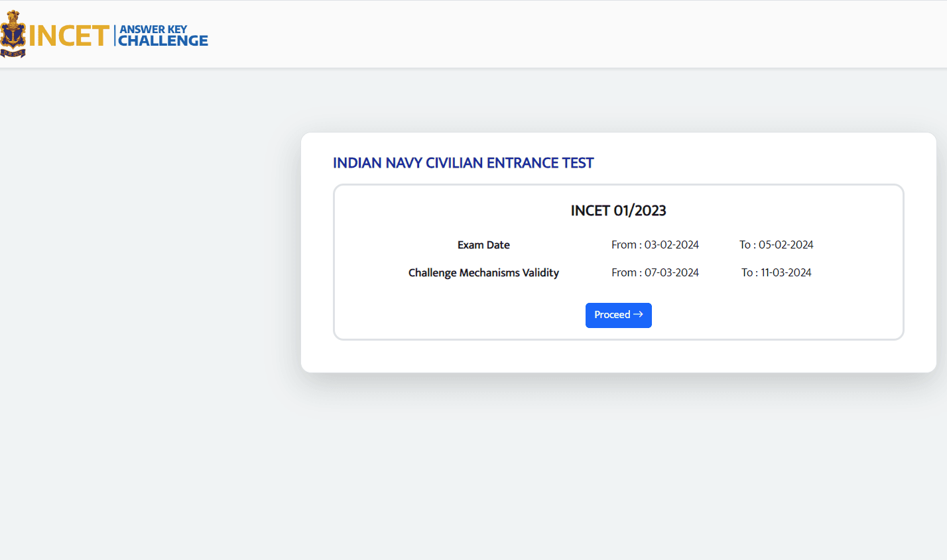Select the exam start date 03-02-2024
This screenshot has width=947, height=560.
(x=671, y=245)
